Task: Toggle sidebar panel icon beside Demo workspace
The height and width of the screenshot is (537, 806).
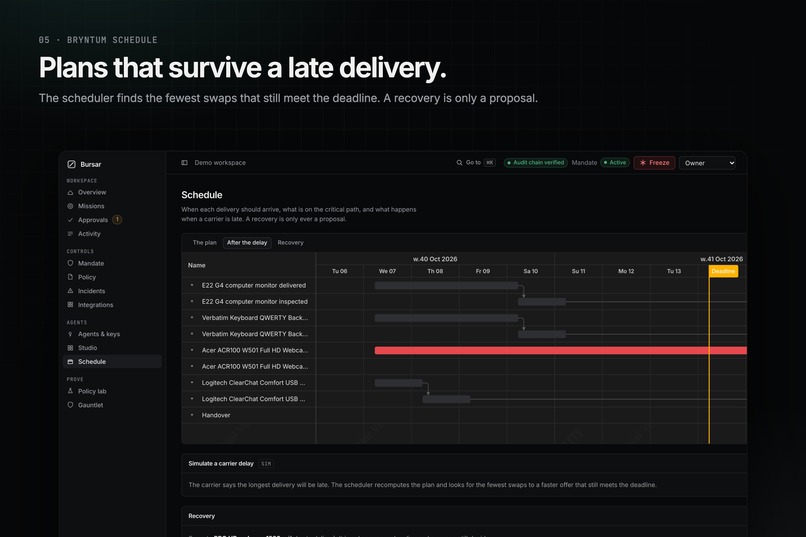Action: click(x=185, y=163)
